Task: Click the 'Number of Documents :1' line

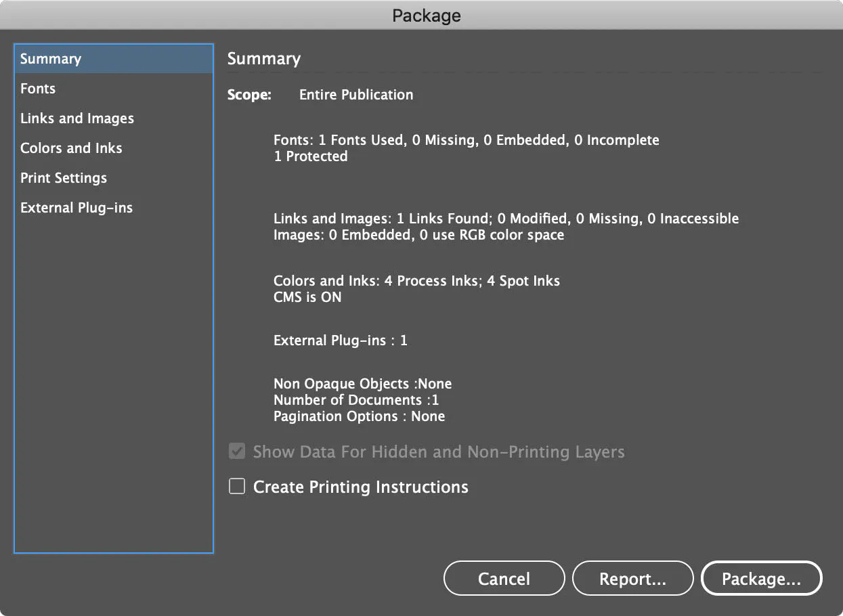Action: point(356,400)
